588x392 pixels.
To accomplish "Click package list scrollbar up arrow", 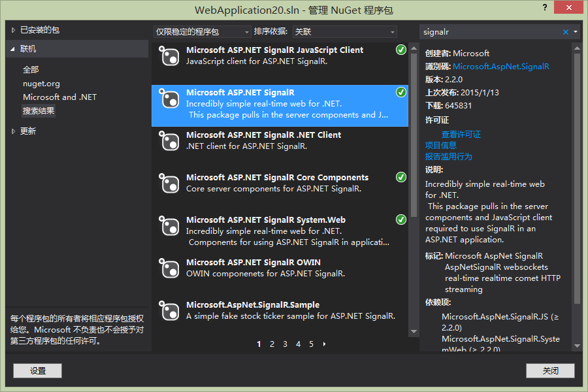I will [414, 48].
